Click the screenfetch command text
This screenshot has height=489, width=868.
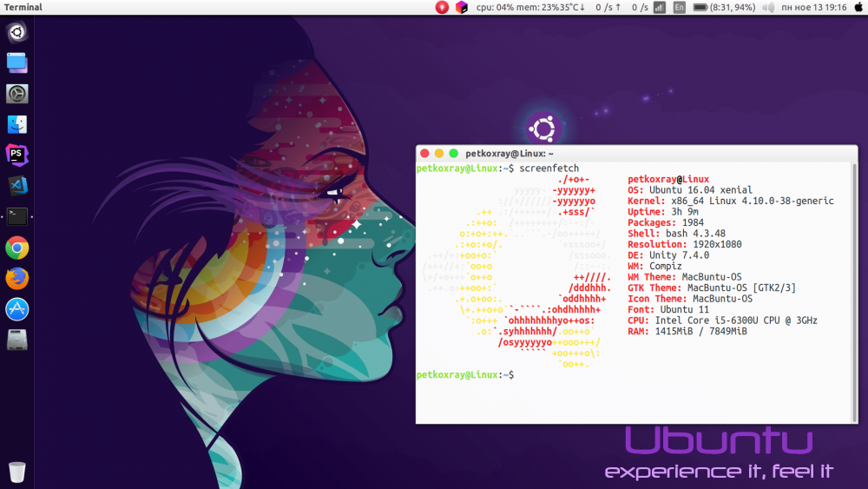point(549,169)
